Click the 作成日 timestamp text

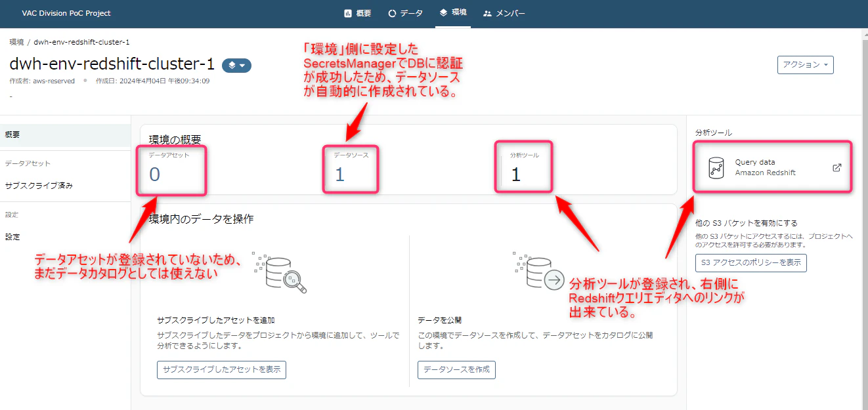click(x=152, y=81)
